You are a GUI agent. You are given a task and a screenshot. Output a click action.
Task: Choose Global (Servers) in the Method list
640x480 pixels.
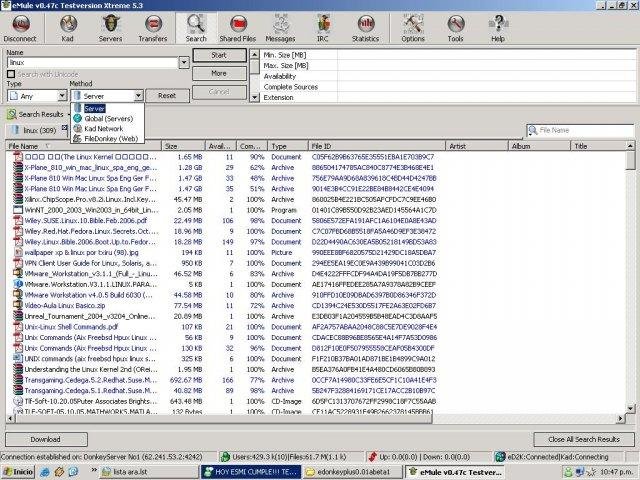(107, 119)
